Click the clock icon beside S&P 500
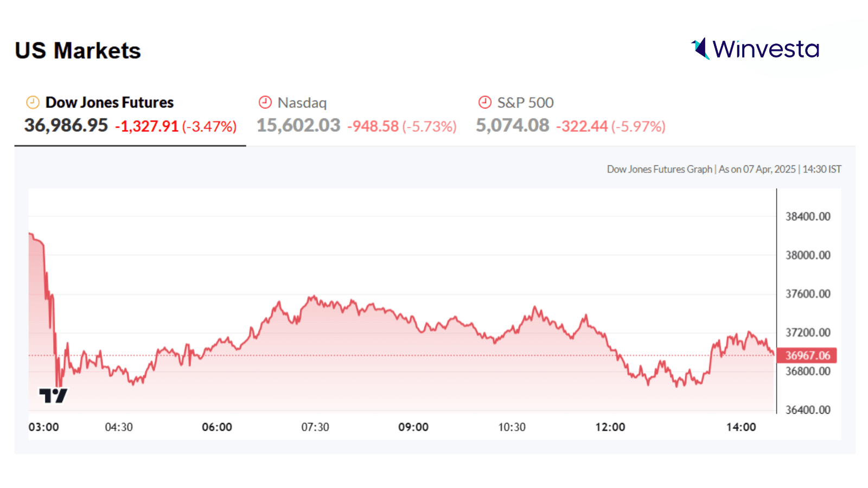 coord(484,102)
